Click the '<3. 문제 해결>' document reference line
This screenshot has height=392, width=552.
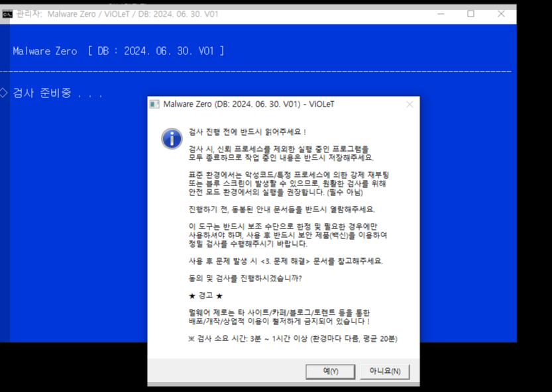tap(286, 261)
